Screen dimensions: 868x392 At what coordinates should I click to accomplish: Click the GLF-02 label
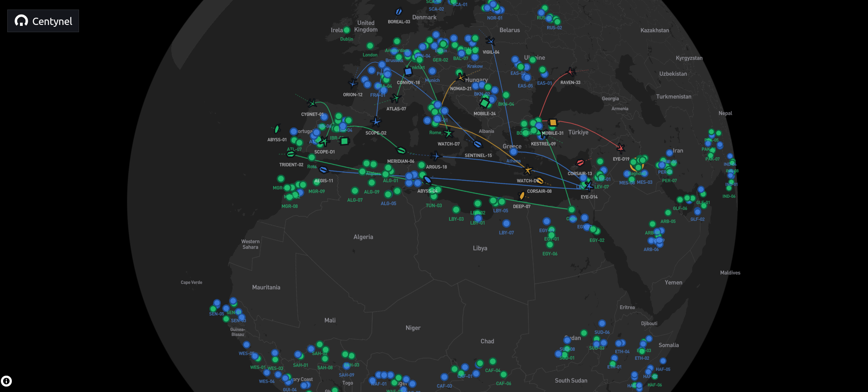pos(698,219)
